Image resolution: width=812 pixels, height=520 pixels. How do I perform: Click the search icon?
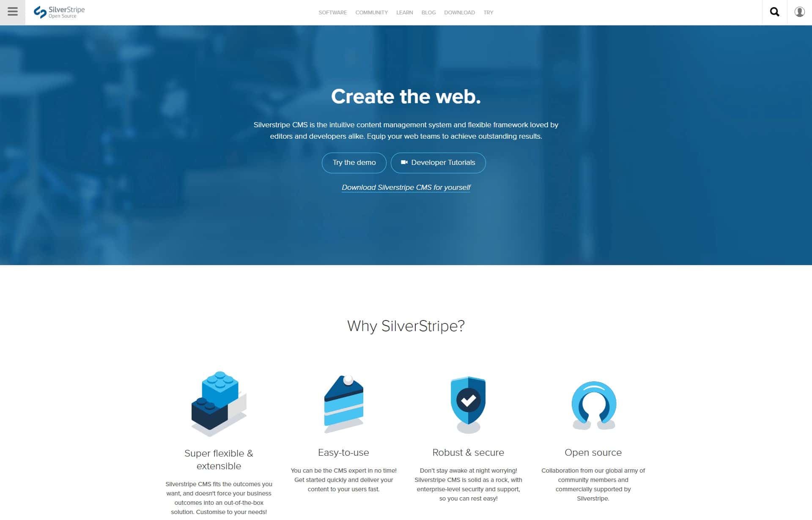[x=775, y=12]
